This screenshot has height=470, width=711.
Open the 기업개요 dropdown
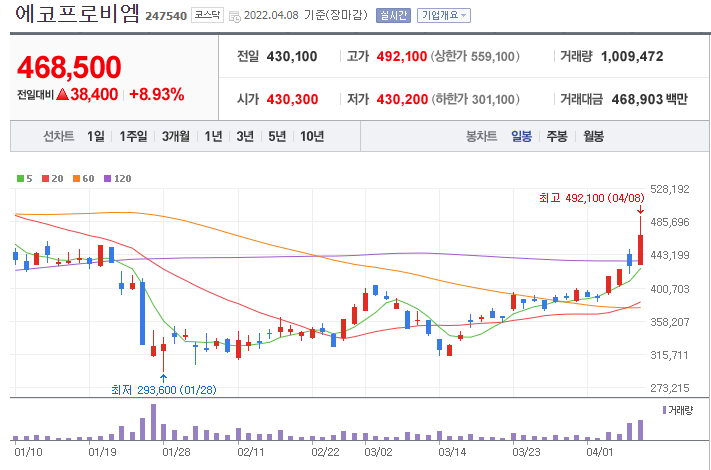coord(443,15)
